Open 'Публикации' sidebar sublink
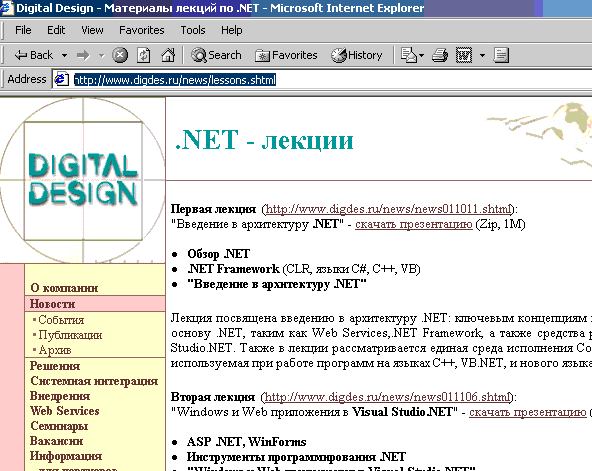Image resolution: width=592 pixels, height=471 pixels. pyautogui.click(x=70, y=335)
